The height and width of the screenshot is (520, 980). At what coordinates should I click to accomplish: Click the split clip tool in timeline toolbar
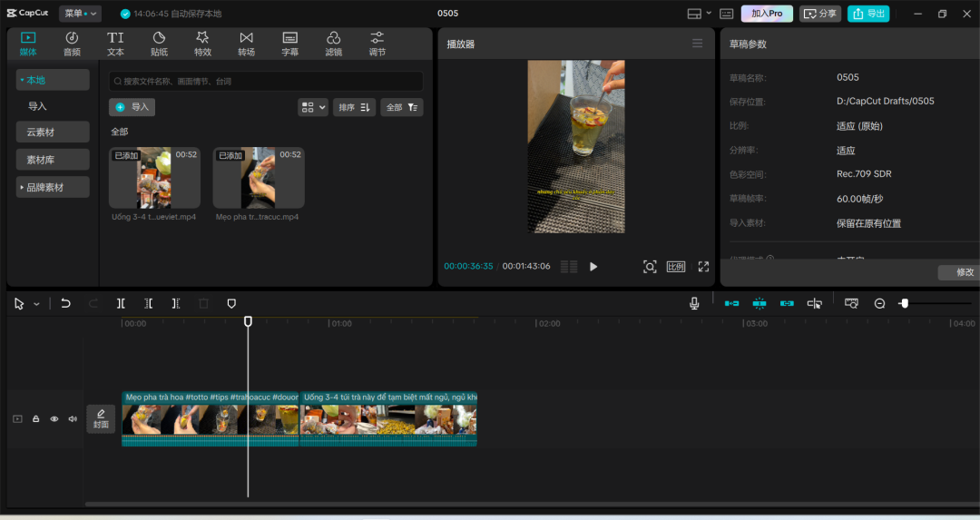[121, 303]
